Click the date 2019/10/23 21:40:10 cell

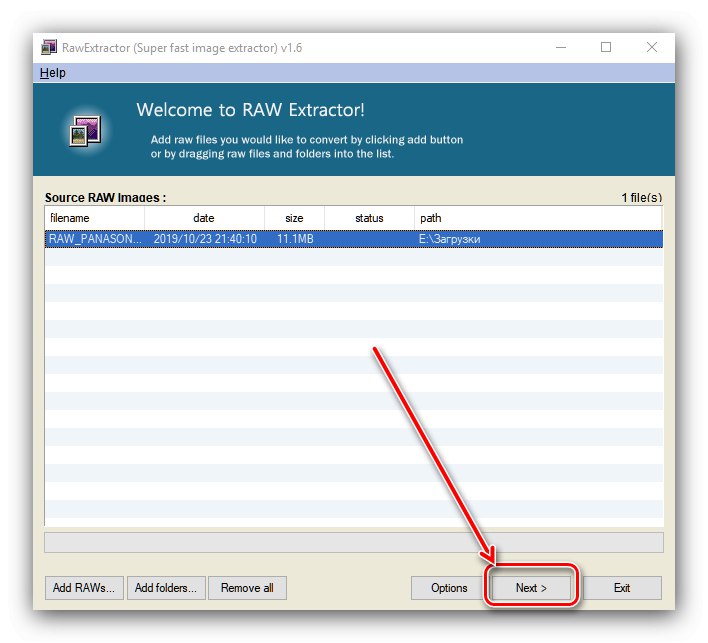point(205,239)
